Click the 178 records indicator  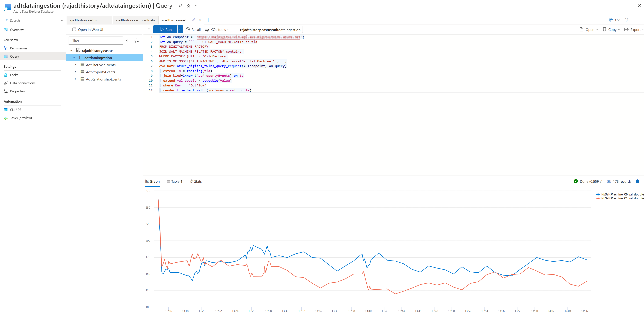[619, 181]
